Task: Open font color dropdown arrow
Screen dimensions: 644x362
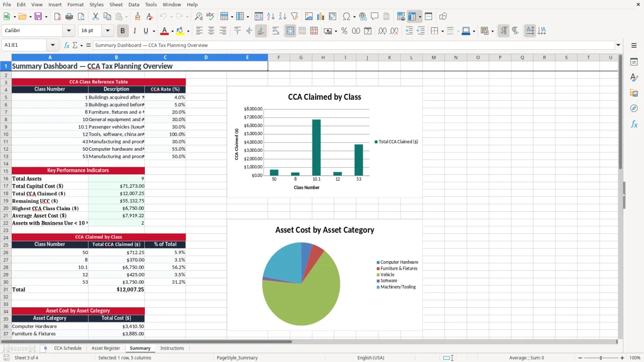Action: (172, 31)
